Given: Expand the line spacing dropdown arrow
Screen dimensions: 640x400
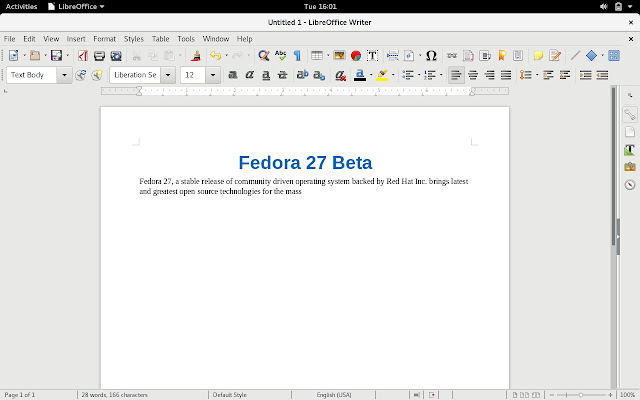Looking at the screenshot, I should pos(537,75).
